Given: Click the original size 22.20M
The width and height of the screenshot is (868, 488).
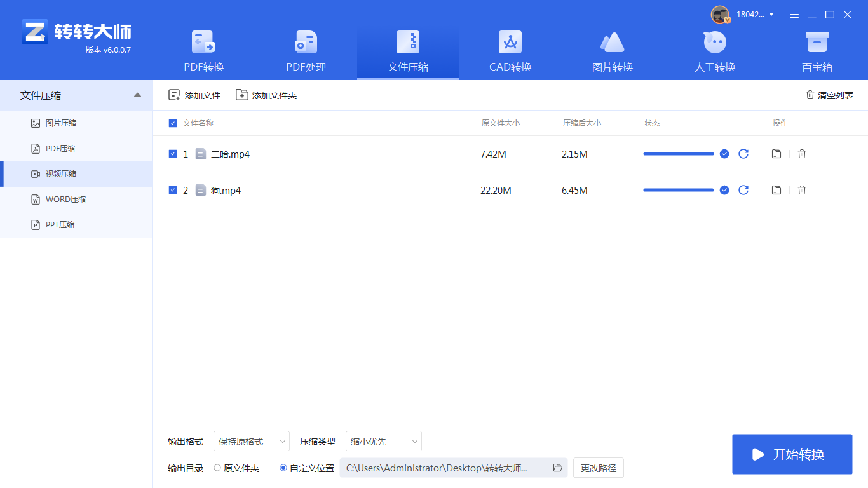Looking at the screenshot, I should (496, 191).
